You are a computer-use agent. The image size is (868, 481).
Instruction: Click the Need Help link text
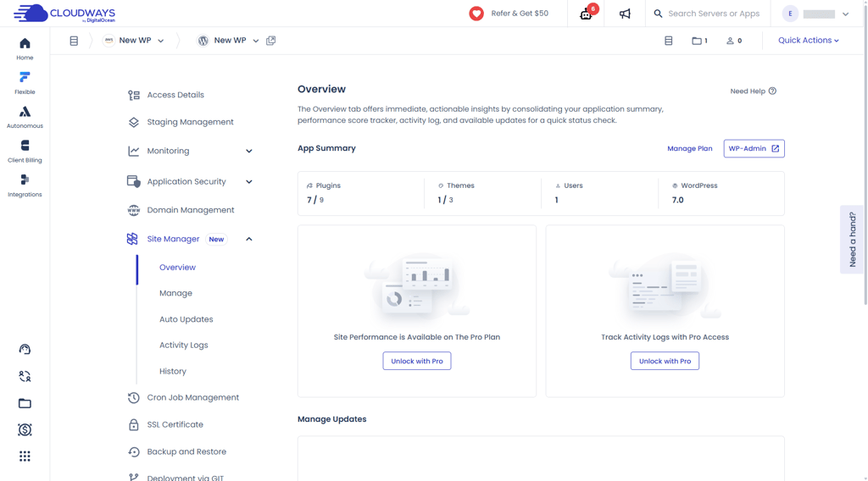(x=748, y=91)
